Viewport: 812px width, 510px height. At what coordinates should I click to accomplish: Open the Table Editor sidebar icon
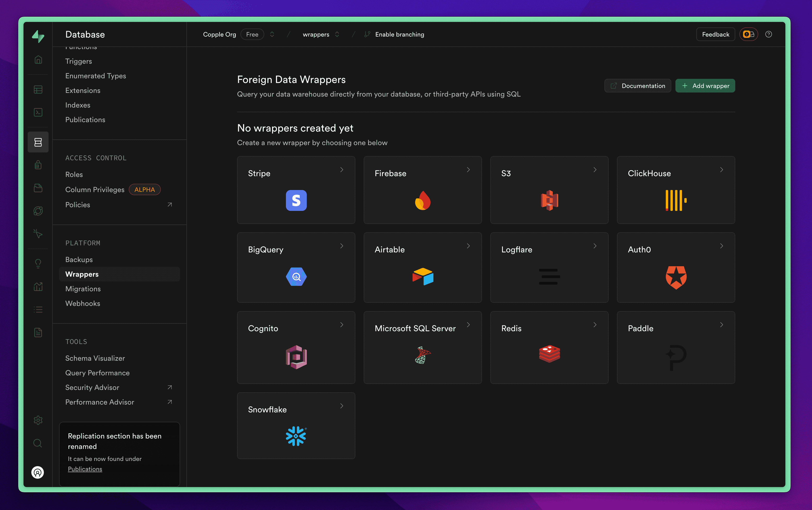coord(38,89)
